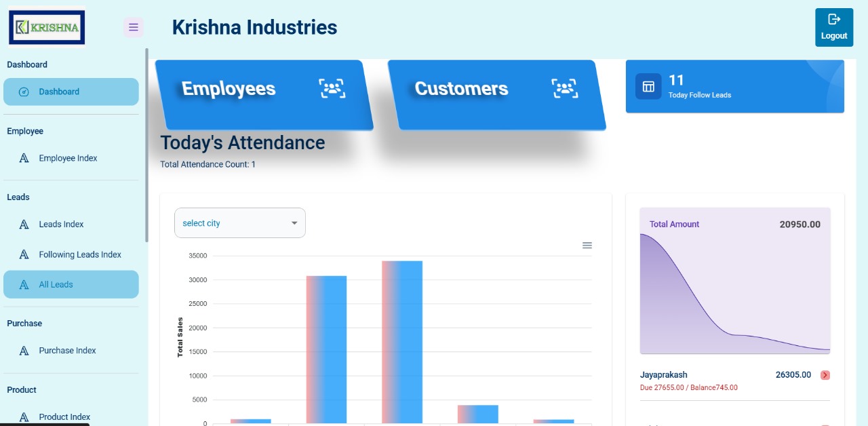Open the chart hamburger menu icon
868x426 pixels.
click(x=587, y=246)
